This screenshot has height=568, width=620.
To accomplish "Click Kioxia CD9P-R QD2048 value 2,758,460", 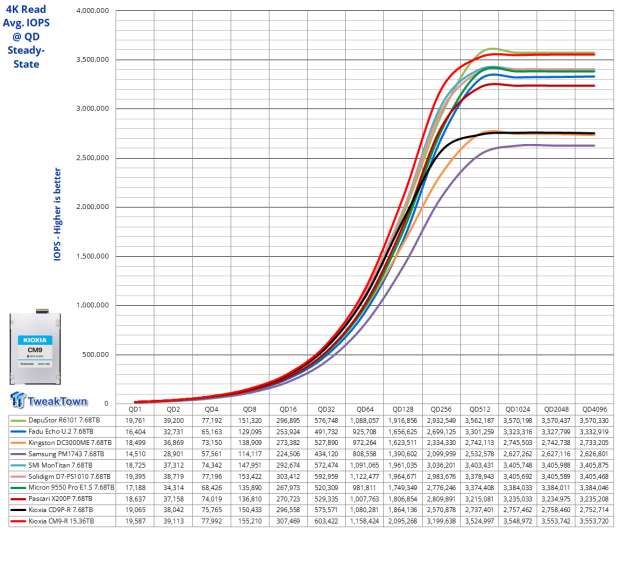I will tap(556, 510).
